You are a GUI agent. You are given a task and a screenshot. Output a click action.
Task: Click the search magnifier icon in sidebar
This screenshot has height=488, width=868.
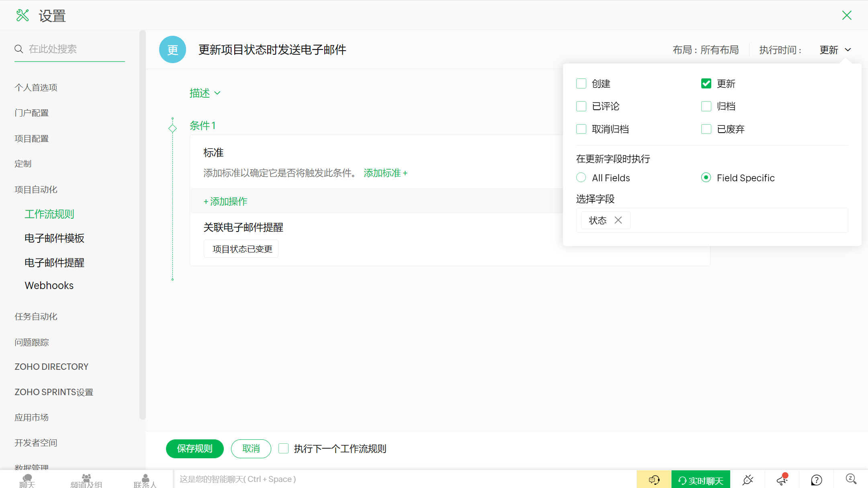pyautogui.click(x=19, y=49)
